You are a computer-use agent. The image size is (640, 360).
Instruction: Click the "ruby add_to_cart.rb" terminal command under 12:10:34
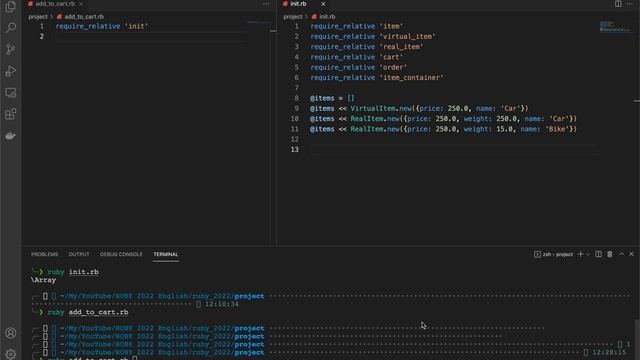click(x=88, y=312)
